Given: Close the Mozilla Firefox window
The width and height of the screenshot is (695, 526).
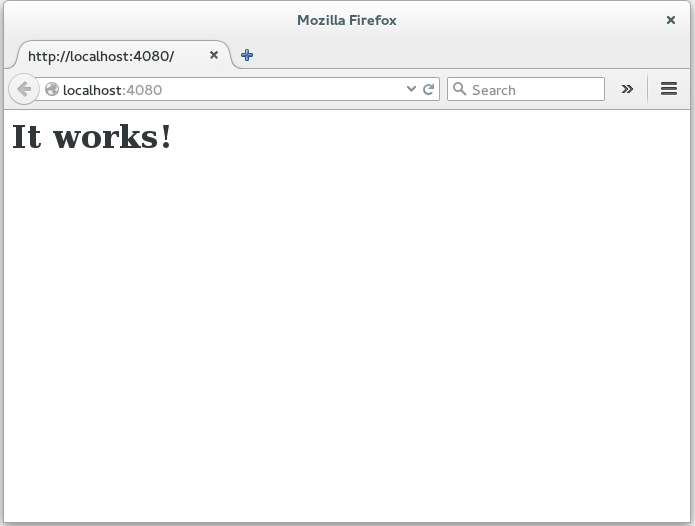Looking at the screenshot, I should click(x=671, y=20).
